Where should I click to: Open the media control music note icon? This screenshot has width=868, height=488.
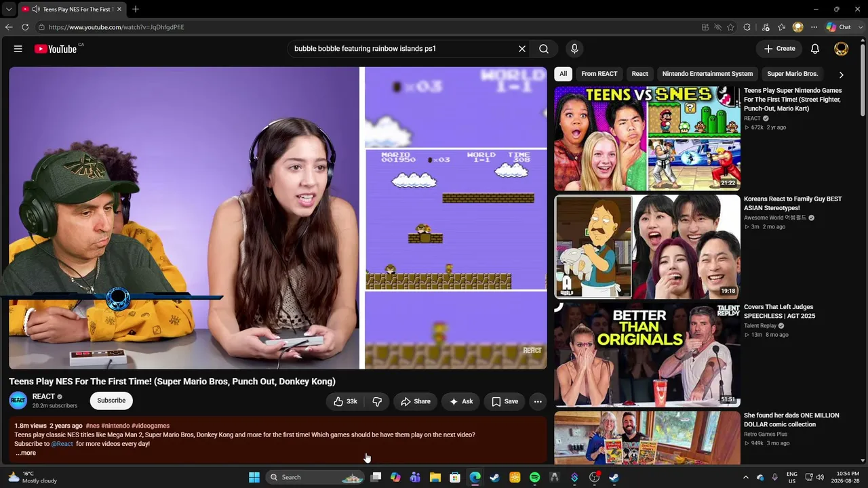766,27
